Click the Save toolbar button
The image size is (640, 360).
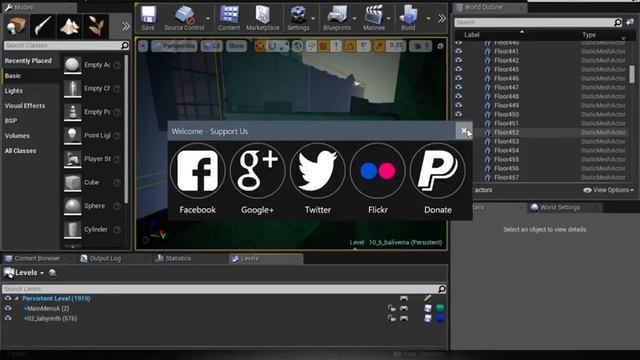148,18
